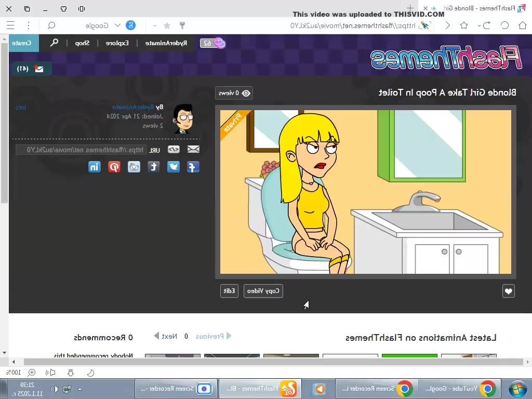This screenshot has width=532, height=399.
Task: Bookmark page with outlined star icon
Action: tap(464, 25)
